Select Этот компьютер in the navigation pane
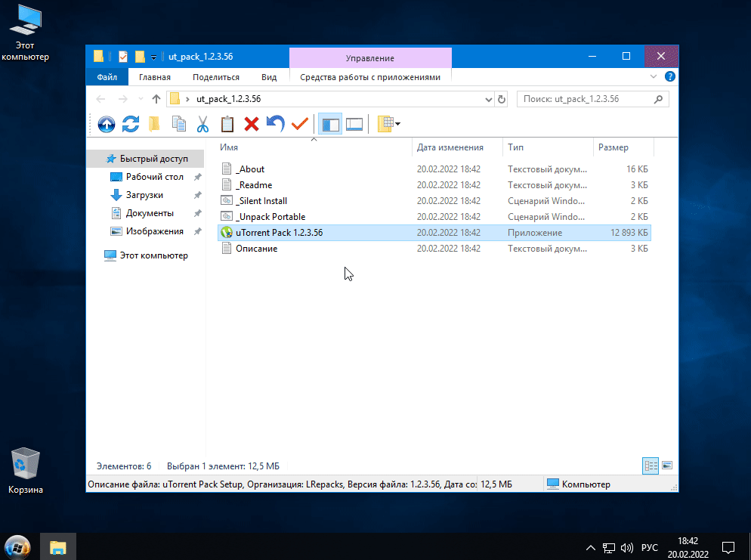This screenshot has height=560, width=751. (146, 255)
